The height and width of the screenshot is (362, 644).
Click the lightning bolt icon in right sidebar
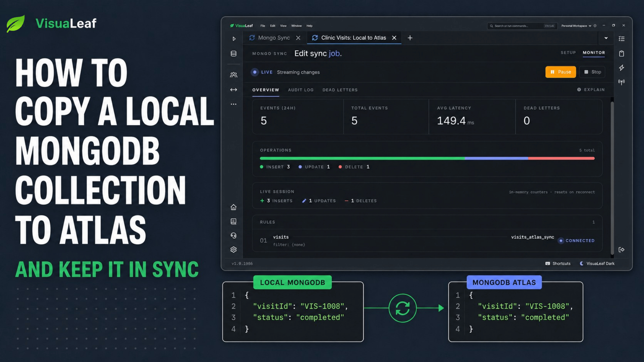(x=622, y=68)
